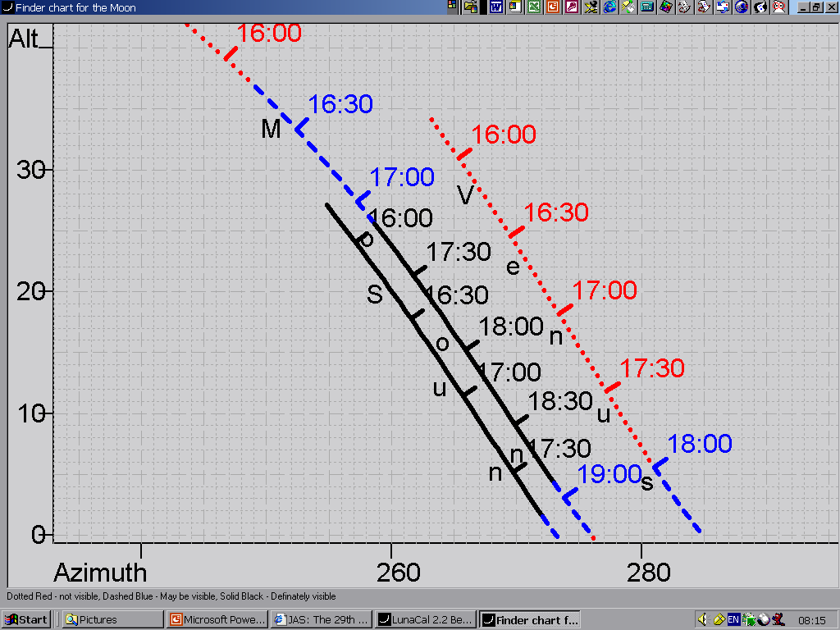Open the folder icon in shortcut bar
This screenshot has width=840, height=630.
tap(471, 7)
